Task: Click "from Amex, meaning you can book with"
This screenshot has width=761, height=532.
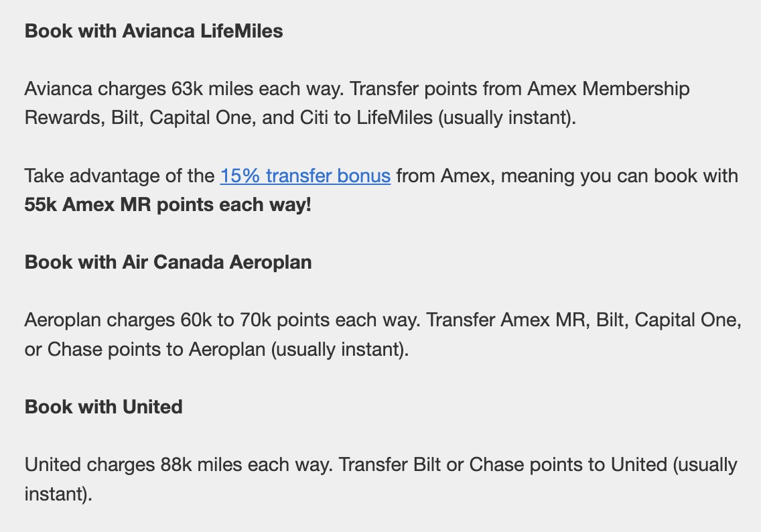Action: 567,176
